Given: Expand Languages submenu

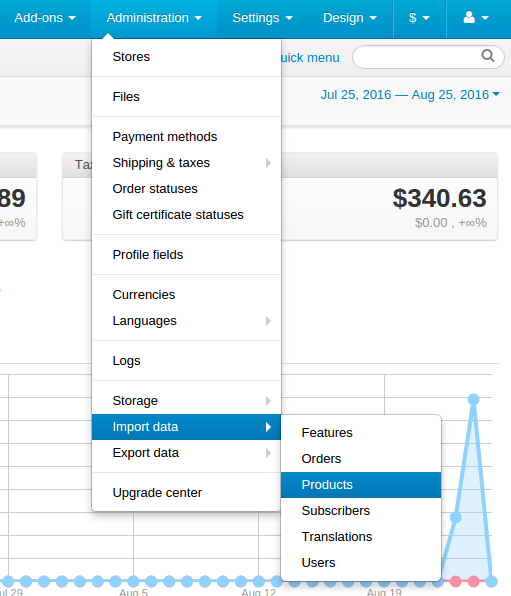Looking at the screenshot, I should point(186,321).
